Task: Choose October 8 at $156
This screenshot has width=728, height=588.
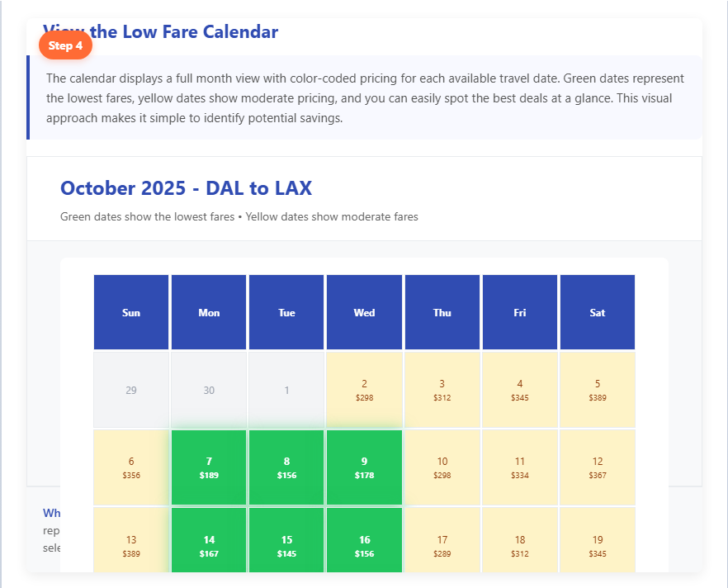Action: pyautogui.click(x=286, y=467)
